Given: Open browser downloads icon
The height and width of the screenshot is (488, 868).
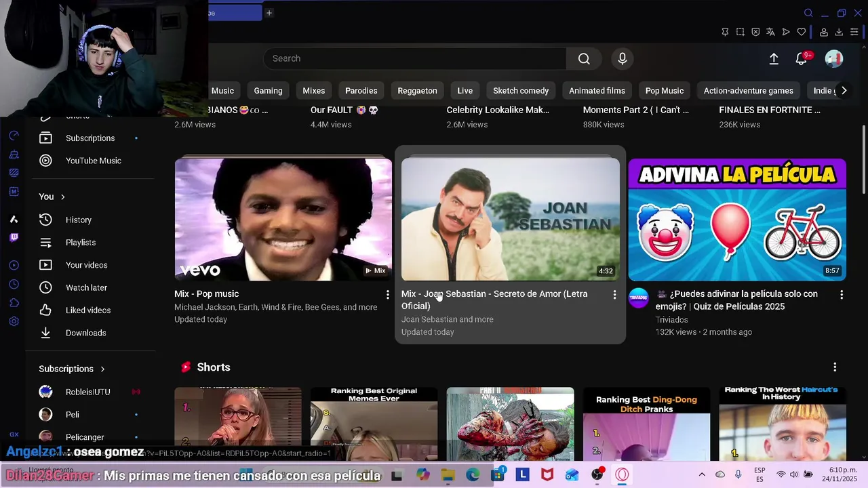Looking at the screenshot, I should [x=839, y=32].
